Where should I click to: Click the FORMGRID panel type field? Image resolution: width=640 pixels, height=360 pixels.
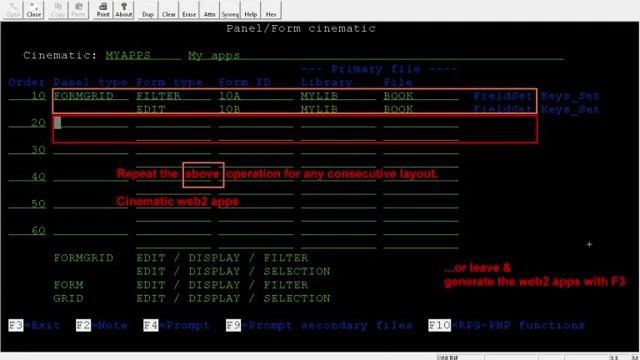[91, 96]
